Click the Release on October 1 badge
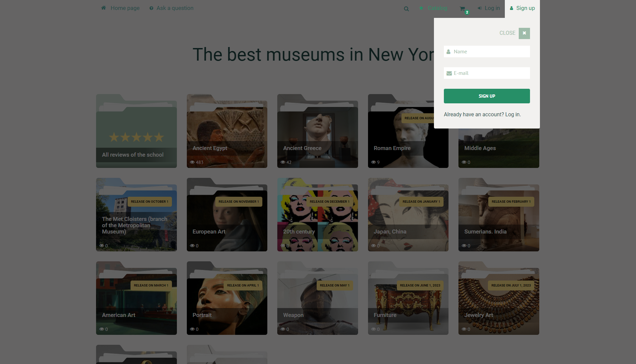The width and height of the screenshot is (636, 364). 150,202
